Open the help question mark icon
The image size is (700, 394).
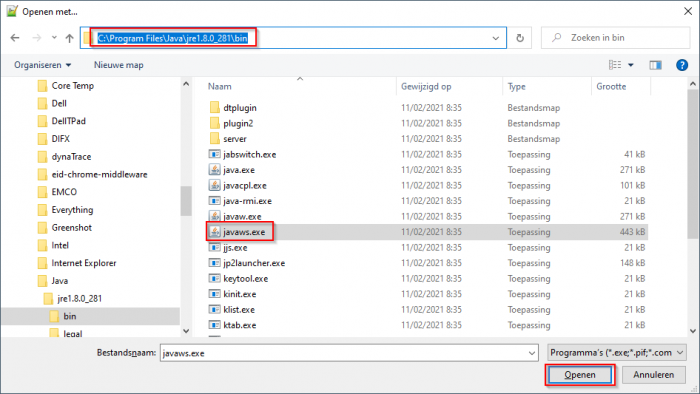tap(682, 65)
